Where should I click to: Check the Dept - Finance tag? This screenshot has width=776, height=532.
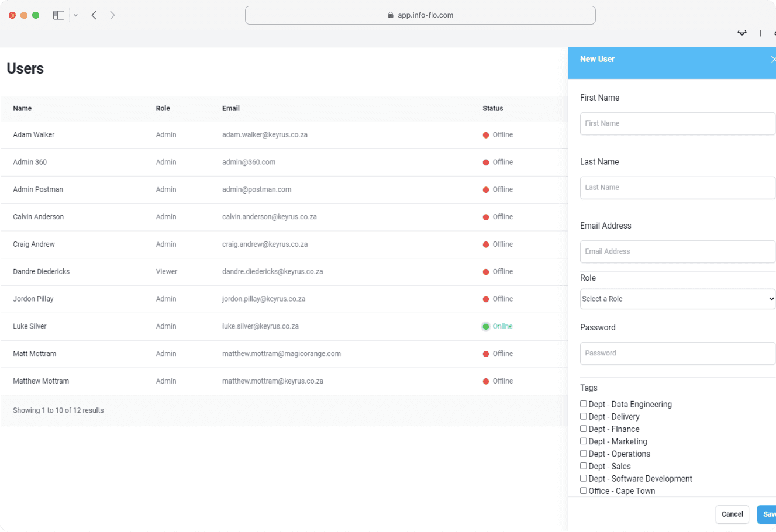[583, 429]
